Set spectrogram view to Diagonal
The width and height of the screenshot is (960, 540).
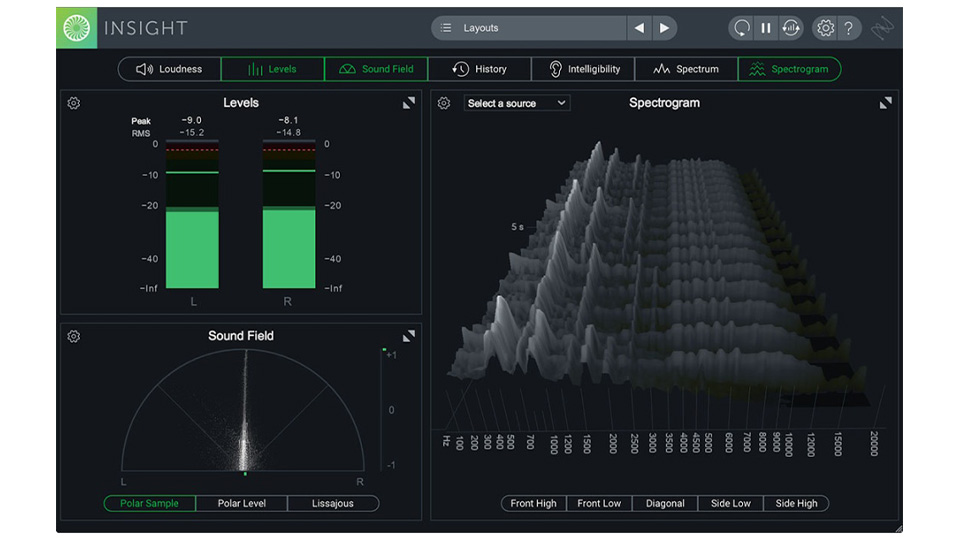tap(665, 503)
